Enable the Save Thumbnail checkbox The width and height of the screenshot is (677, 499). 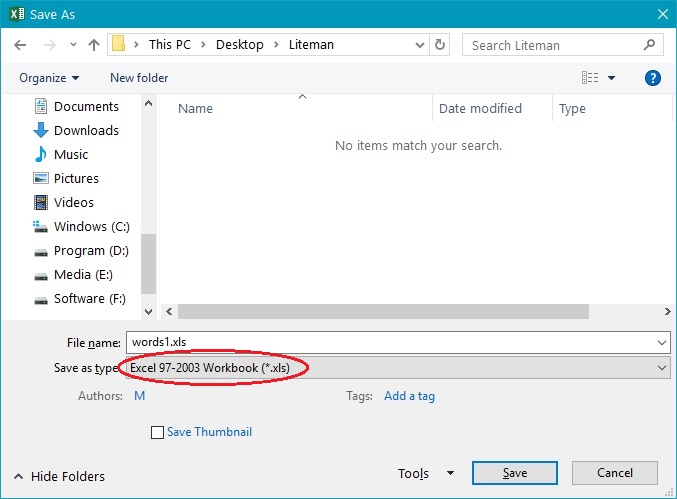[157, 433]
